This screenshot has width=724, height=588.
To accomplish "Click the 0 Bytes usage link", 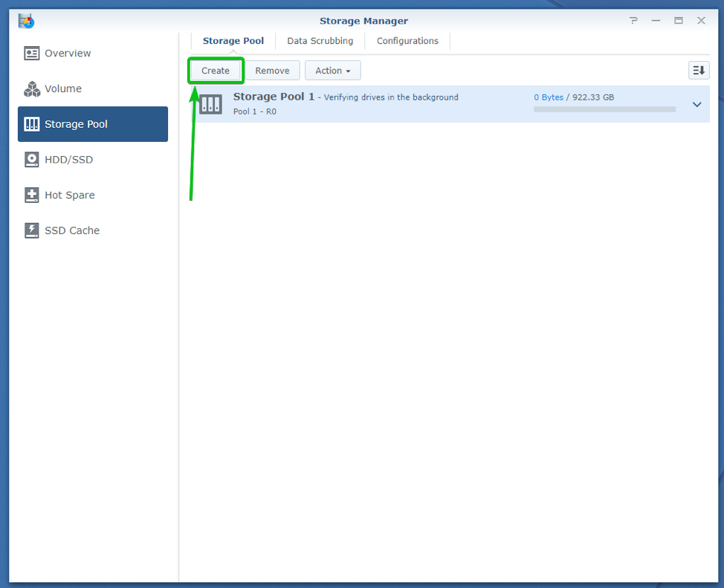I will tap(549, 97).
